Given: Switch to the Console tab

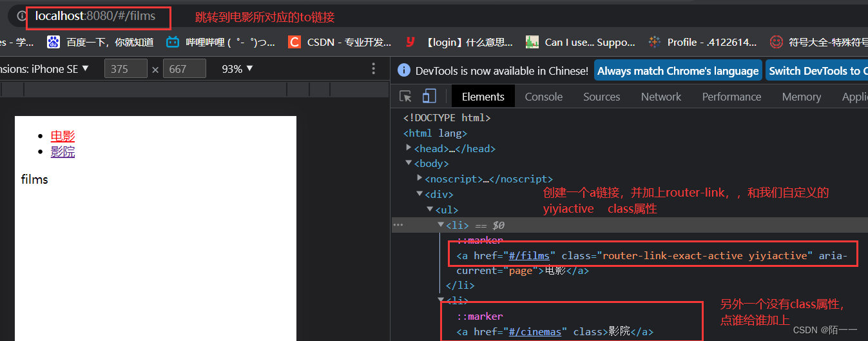Looking at the screenshot, I should pyautogui.click(x=544, y=97).
